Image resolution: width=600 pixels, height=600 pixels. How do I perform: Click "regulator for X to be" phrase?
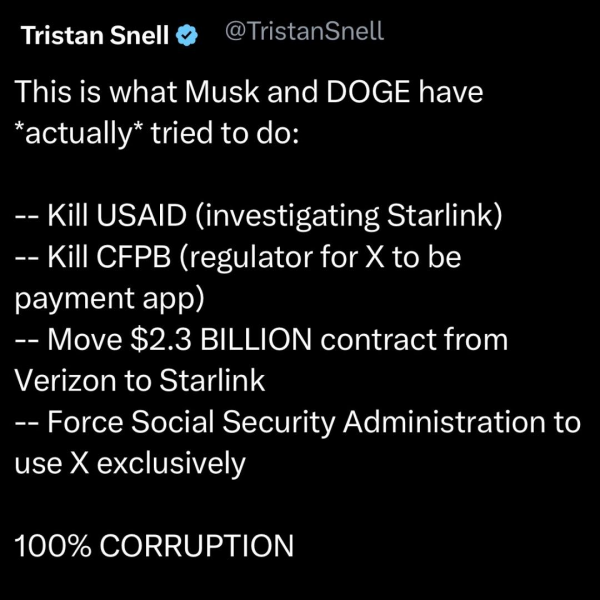(x=334, y=256)
